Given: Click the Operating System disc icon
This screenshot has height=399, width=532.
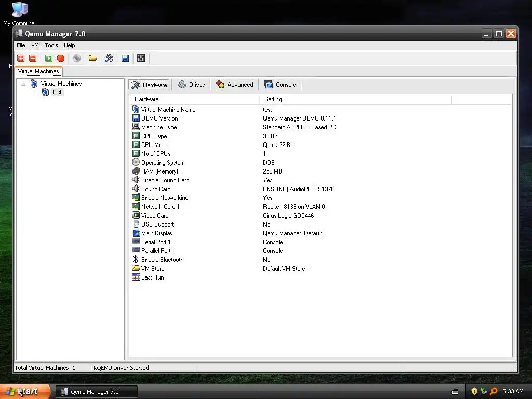Looking at the screenshot, I should coord(136,162).
